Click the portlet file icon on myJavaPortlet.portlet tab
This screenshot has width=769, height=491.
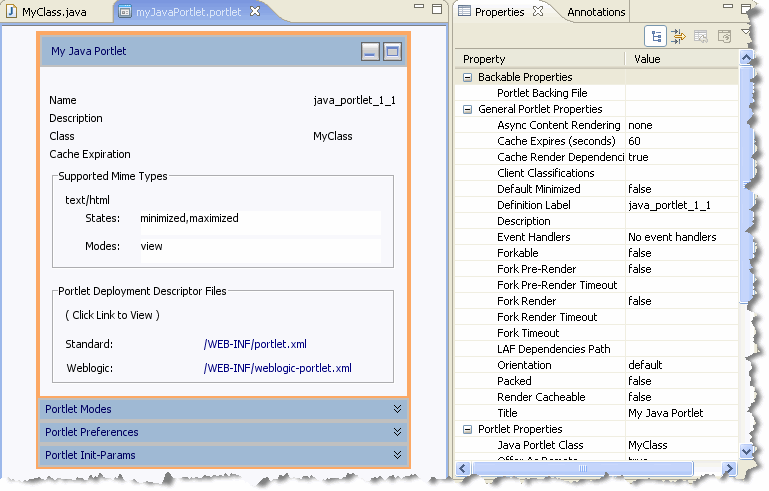[x=126, y=11]
